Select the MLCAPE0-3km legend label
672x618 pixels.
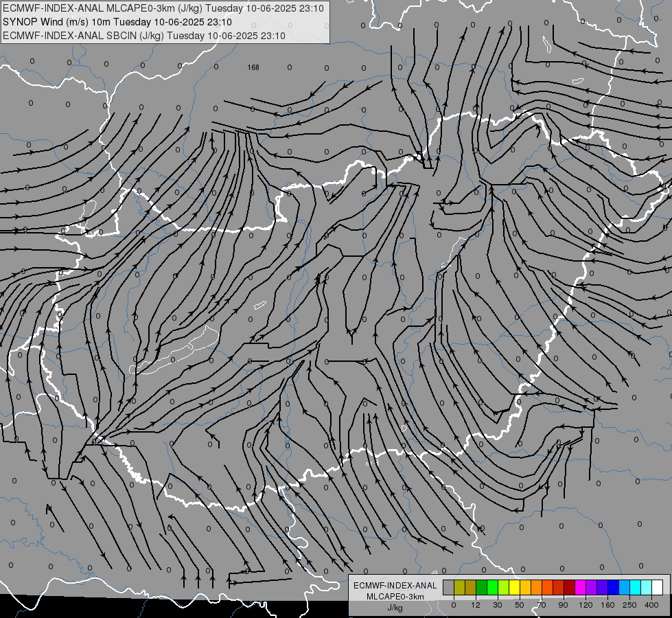(x=395, y=597)
